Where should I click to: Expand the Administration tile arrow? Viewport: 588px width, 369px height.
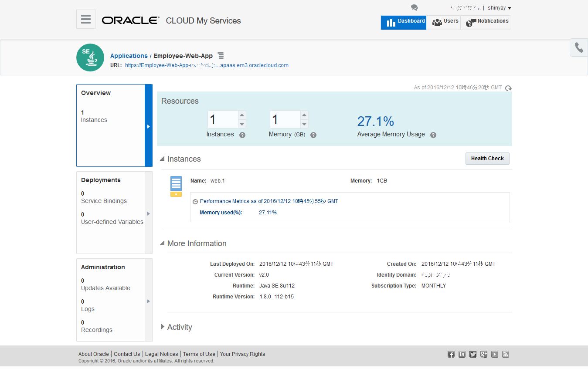[x=149, y=301]
